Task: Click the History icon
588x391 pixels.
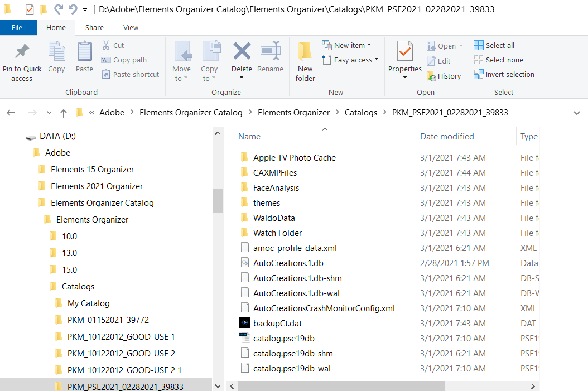Action: click(x=431, y=76)
